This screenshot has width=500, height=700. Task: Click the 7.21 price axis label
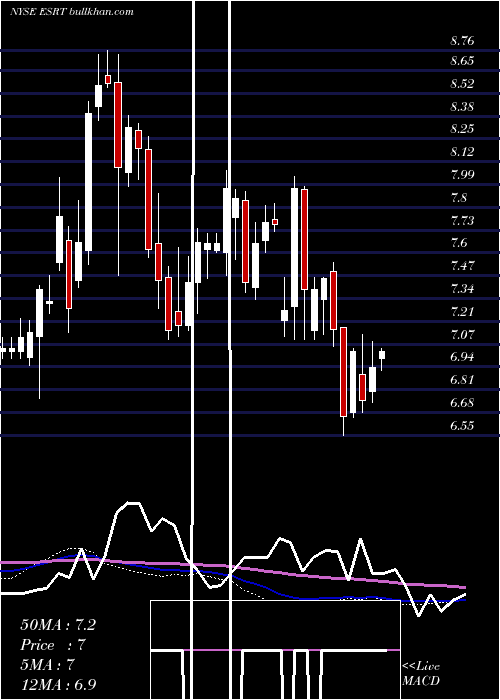click(462, 311)
